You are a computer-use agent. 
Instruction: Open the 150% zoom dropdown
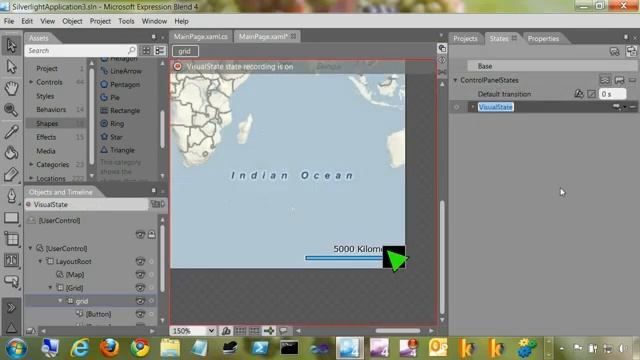(x=211, y=331)
